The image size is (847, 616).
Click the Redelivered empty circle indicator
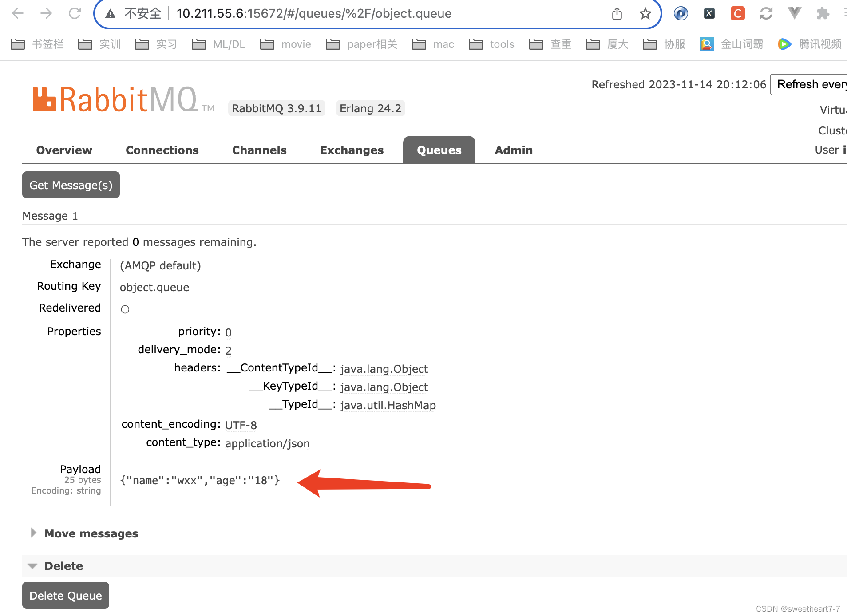(125, 309)
